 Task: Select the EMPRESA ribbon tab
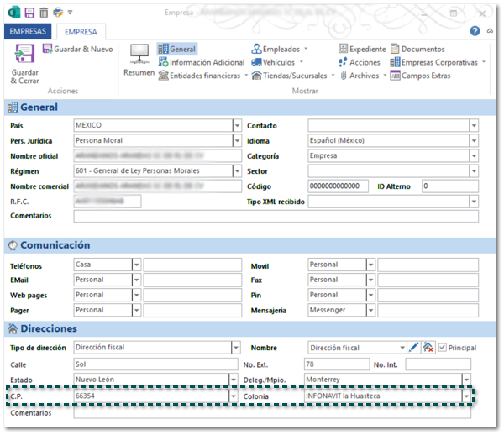click(x=80, y=31)
